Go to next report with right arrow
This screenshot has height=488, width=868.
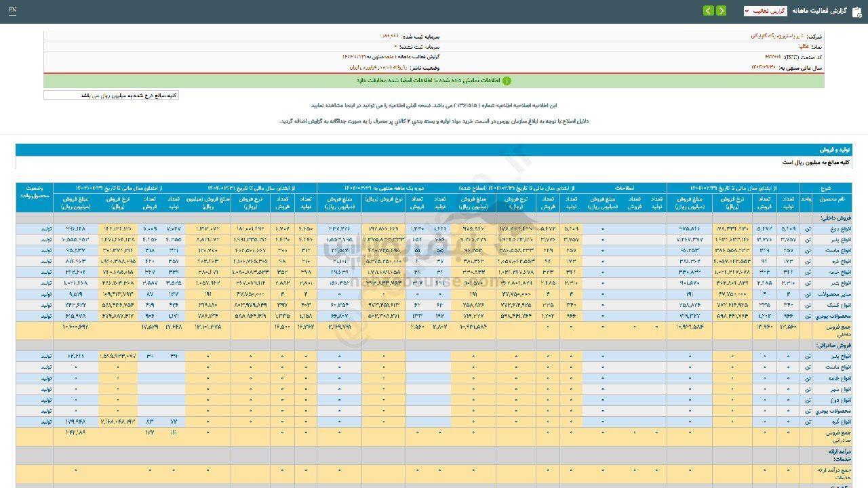(x=721, y=11)
